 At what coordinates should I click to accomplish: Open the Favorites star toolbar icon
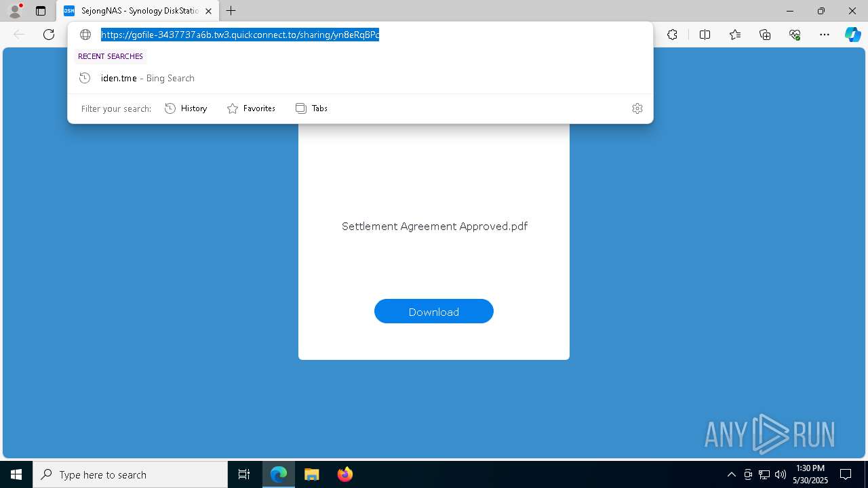[735, 35]
